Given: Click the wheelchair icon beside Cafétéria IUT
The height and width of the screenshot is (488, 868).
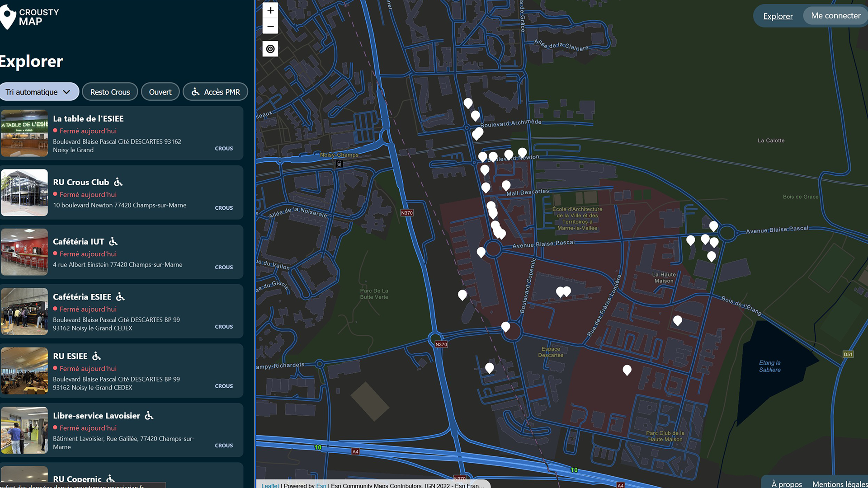Looking at the screenshot, I should (x=113, y=242).
